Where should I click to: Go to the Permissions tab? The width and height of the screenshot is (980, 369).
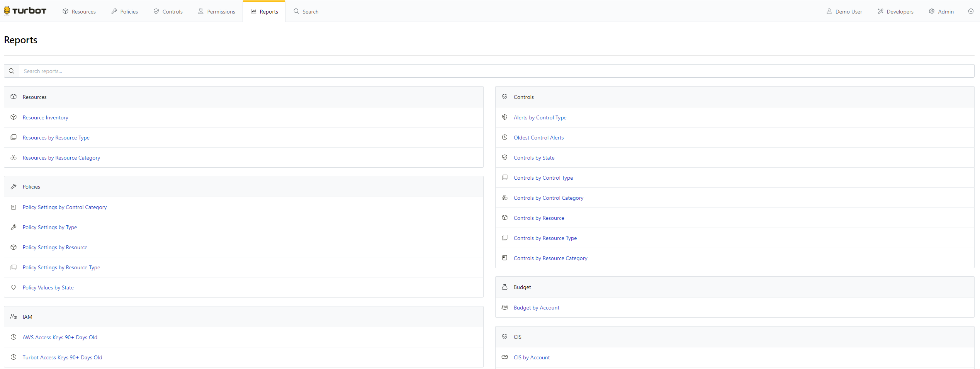(216, 12)
